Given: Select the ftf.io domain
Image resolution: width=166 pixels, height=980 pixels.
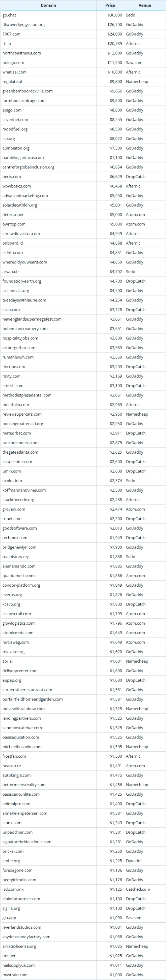Looking at the screenshot, I should point(7,44).
